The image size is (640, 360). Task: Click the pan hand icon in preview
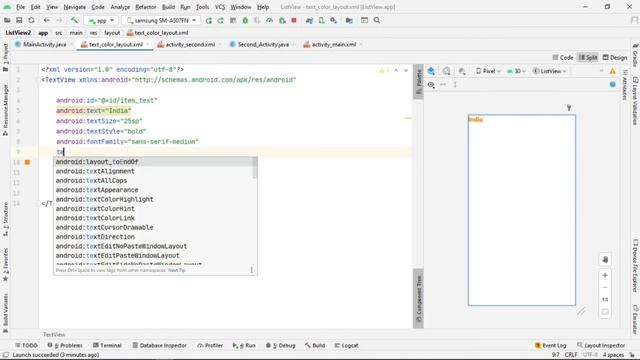pyautogui.click(x=605, y=259)
